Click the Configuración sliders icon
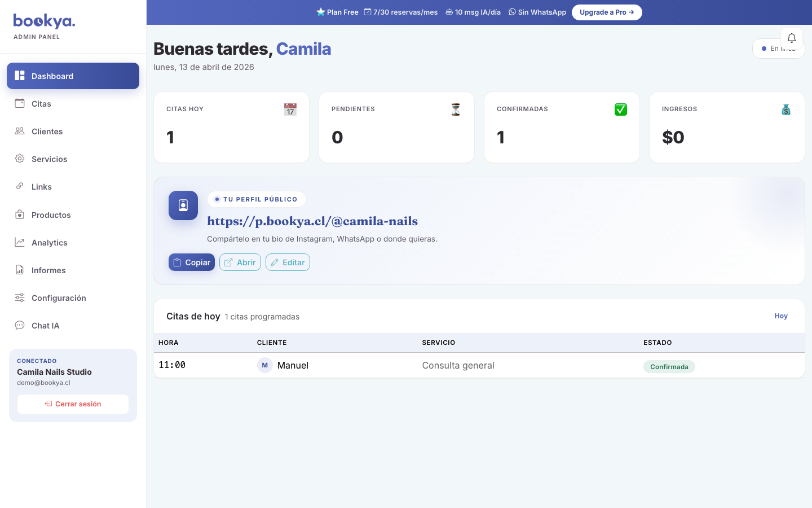The width and height of the screenshot is (812, 508). (x=20, y=297)
